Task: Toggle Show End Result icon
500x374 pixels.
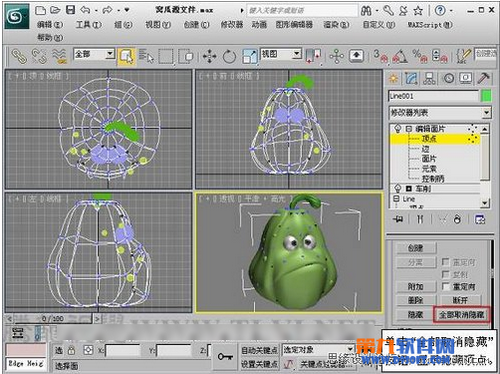Action: tap(420, 219)
